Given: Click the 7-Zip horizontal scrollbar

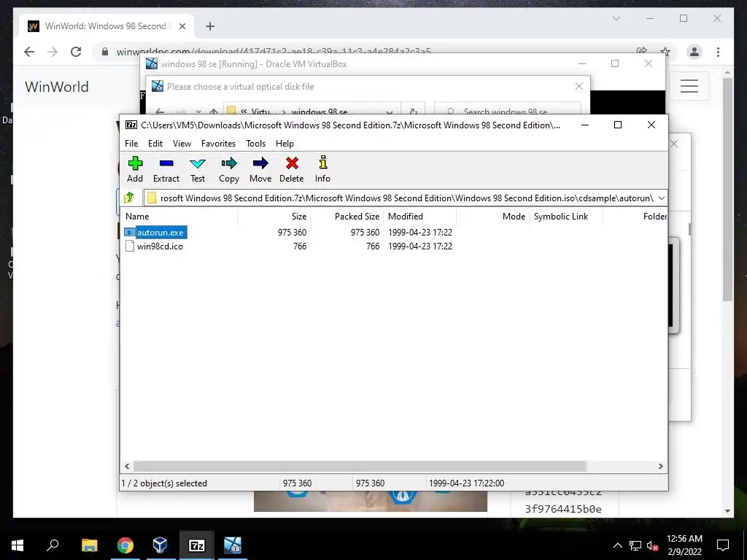Looking at the screenshot, I should [360, 466].
